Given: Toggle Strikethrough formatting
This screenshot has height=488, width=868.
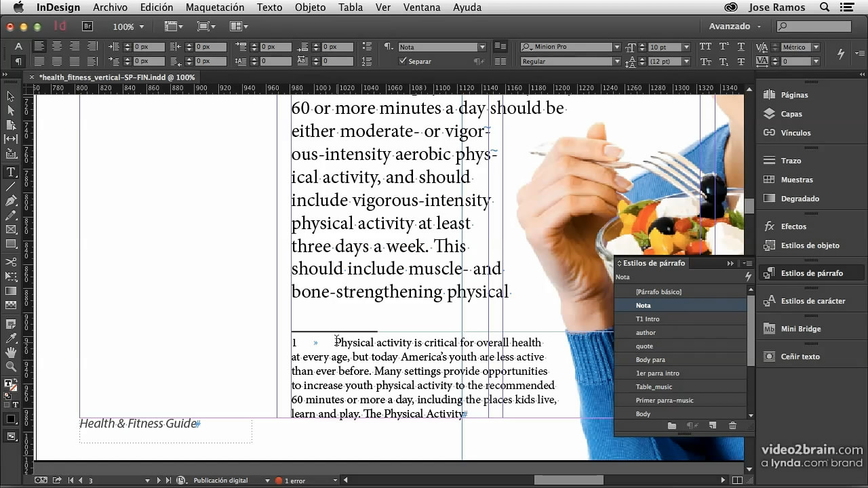Looking at the screenshot, I should click(741, 61).
